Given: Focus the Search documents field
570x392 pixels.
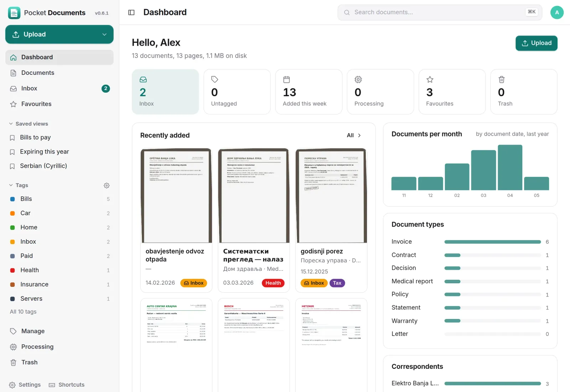Looking at the screenshot, I should tap(440, 12).
